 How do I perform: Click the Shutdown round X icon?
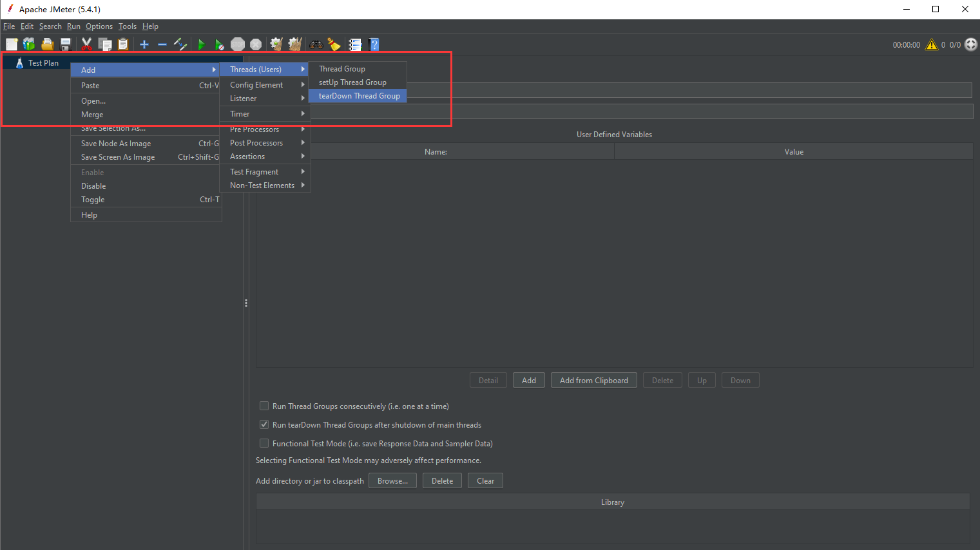(x=256, y=44)
